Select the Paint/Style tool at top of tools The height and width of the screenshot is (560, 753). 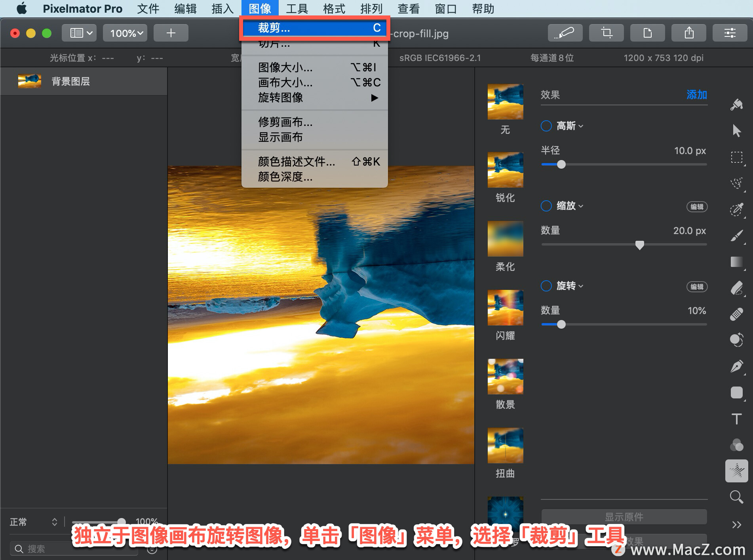click(736, 105)
